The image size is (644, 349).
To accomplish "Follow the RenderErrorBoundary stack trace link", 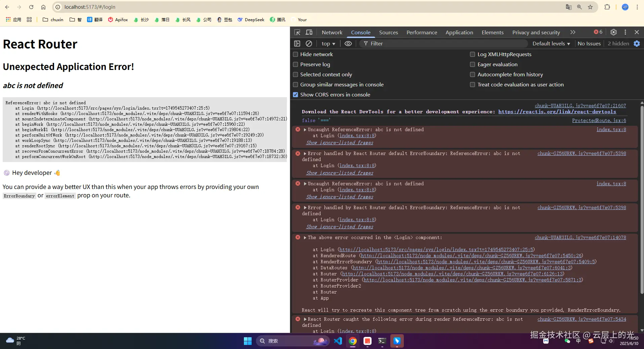I will [485, 262].
